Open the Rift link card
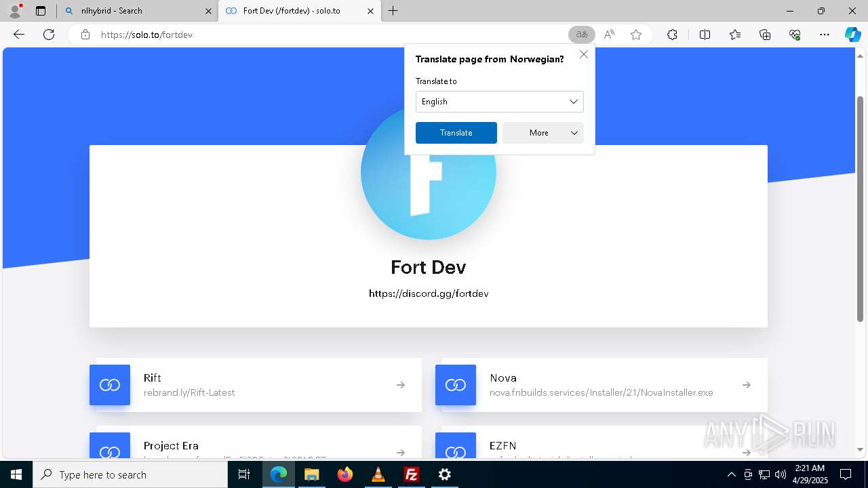 point(256,385)
